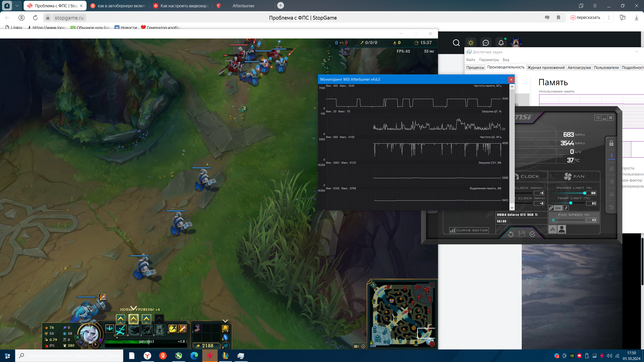
Task: Click the stopgame.ru address field
Action: point(69,18)
